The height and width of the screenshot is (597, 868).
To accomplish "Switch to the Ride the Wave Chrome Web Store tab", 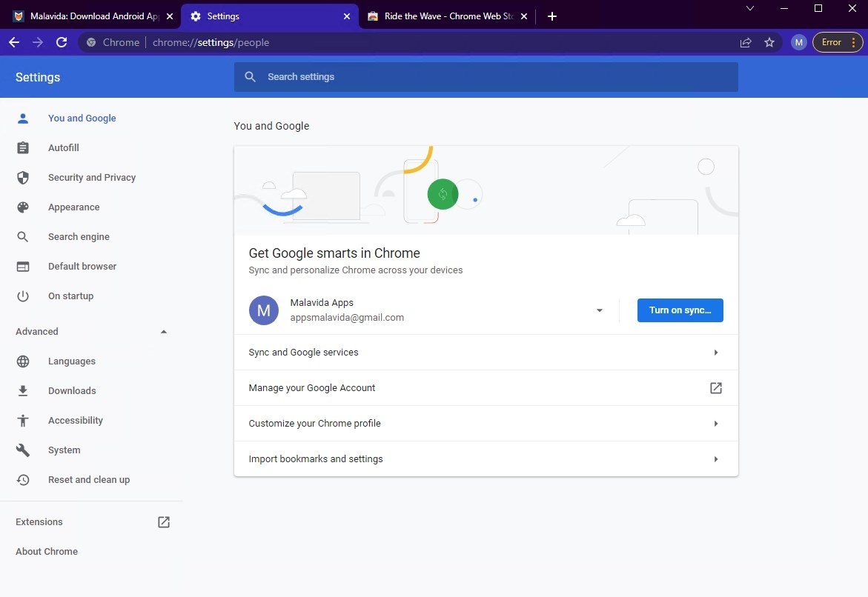I will pyautogui.click(x=448, y=16).
